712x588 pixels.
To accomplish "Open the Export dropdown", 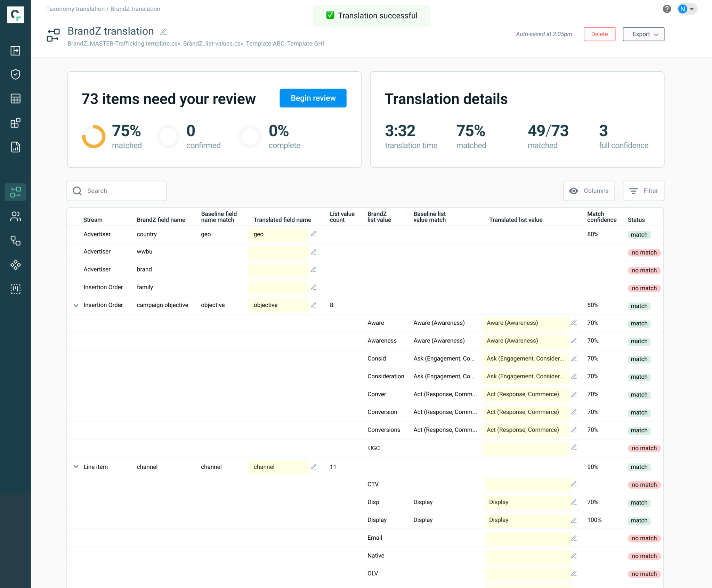I will pos(644,34).
